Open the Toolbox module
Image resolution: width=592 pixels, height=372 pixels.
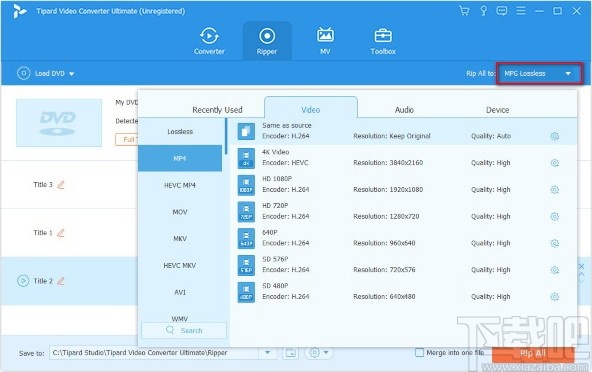click(383, 41)
